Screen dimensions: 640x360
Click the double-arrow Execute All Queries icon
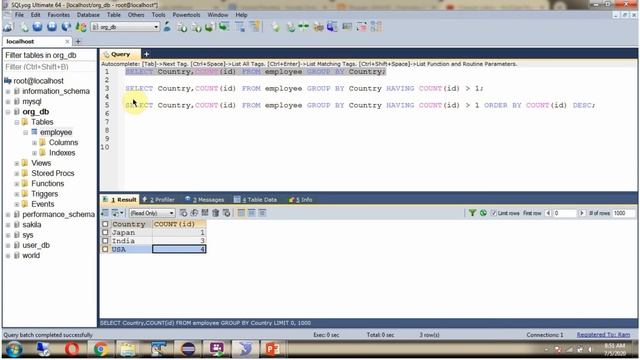tap(52, 27)
